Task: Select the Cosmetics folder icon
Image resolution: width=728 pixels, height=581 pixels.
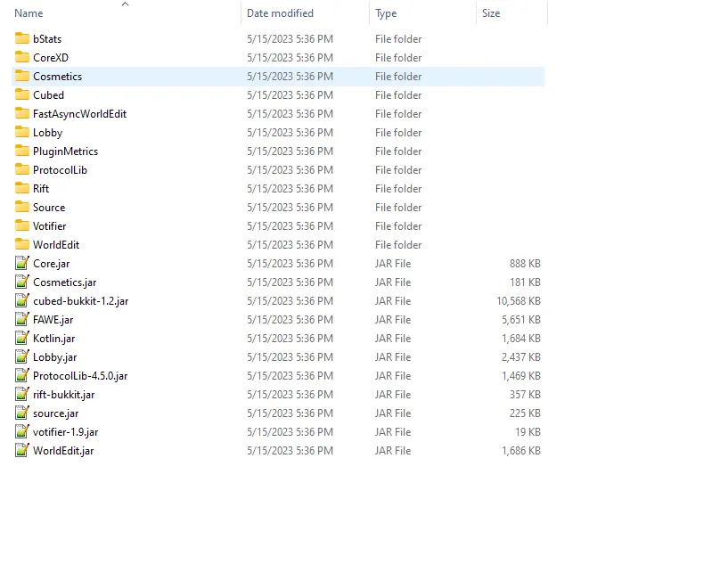Action: point(22,76)
